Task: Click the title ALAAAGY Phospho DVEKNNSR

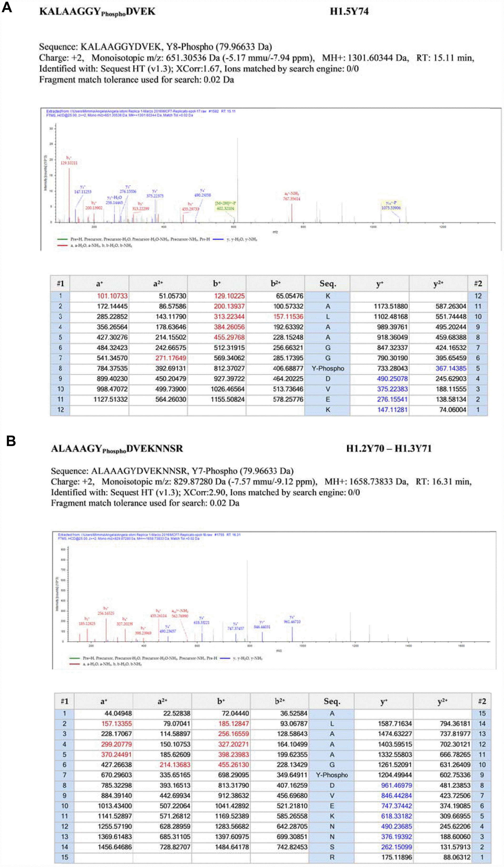Action: [117, 449]
